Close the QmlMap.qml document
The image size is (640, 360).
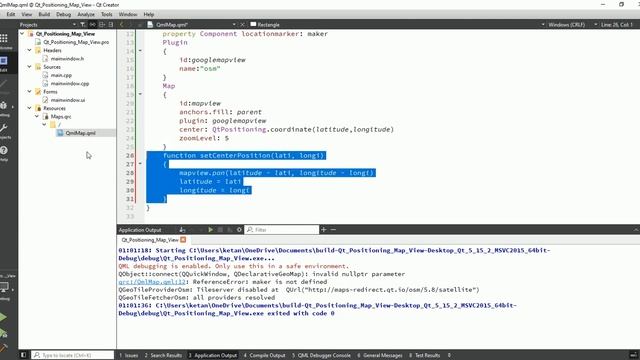coord(242,24)
